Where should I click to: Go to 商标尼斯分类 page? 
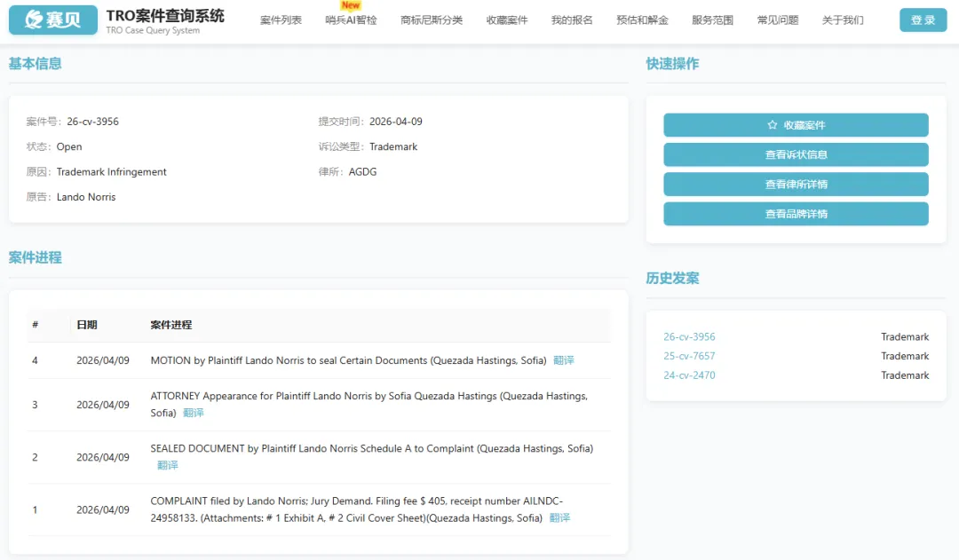click(x=432, y=20)
